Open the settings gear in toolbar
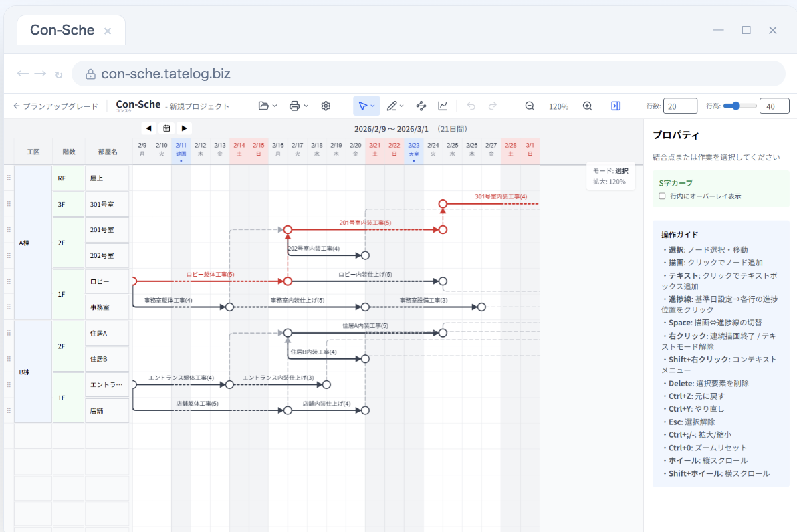The image size is (797, 532). [326, 106]
